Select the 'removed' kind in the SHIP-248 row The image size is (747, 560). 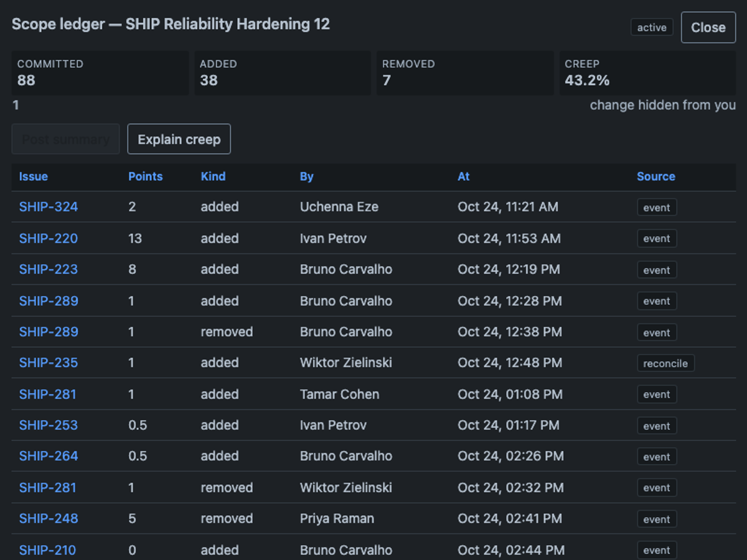pyautogui.click(x=227, y=518)
